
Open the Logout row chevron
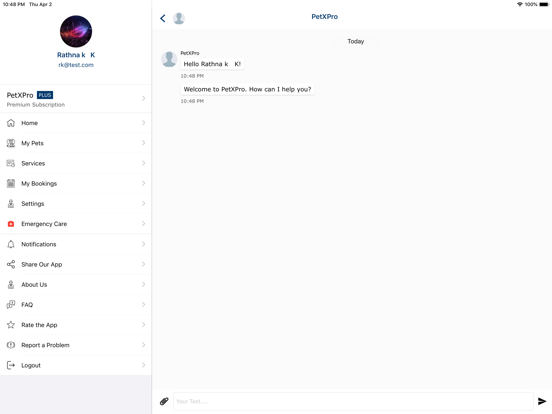pos(143,365)
